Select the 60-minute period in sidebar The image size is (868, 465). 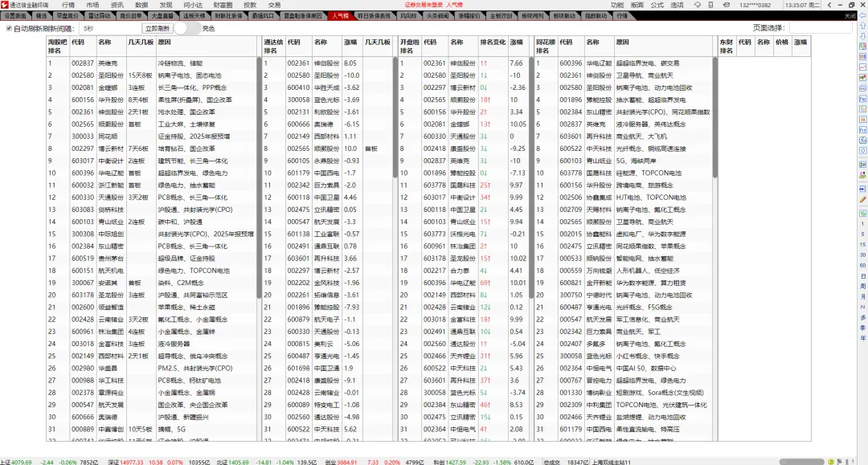[862, 265]
